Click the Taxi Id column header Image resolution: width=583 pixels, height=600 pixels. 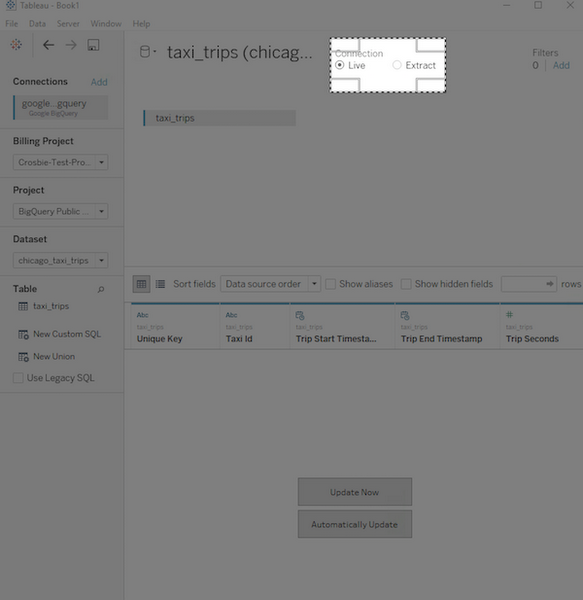pos(255,326)
